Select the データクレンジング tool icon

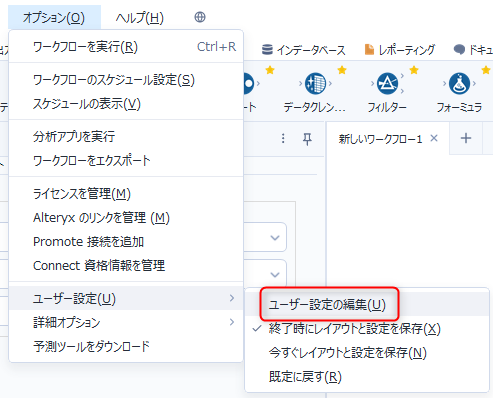coord(315,83)
